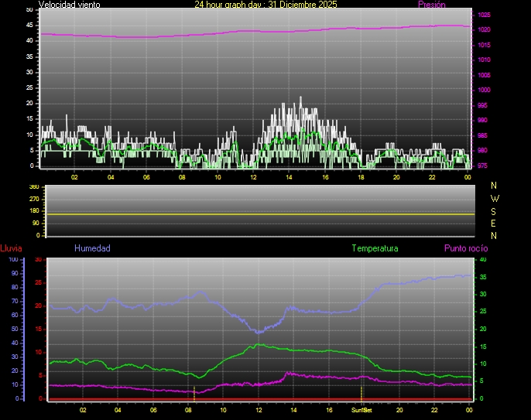Select the "E" compass direction letter
Image resolution: width=531 pixels, height=420 pixels.
495,224
